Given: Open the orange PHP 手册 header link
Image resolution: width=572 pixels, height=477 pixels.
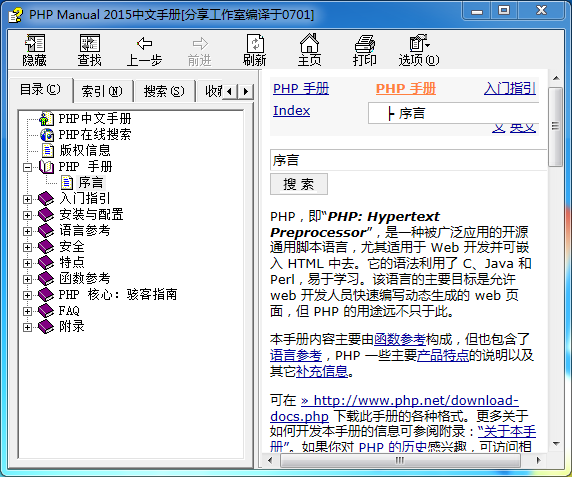Looking at the screenshot, I should pos(406,89).
